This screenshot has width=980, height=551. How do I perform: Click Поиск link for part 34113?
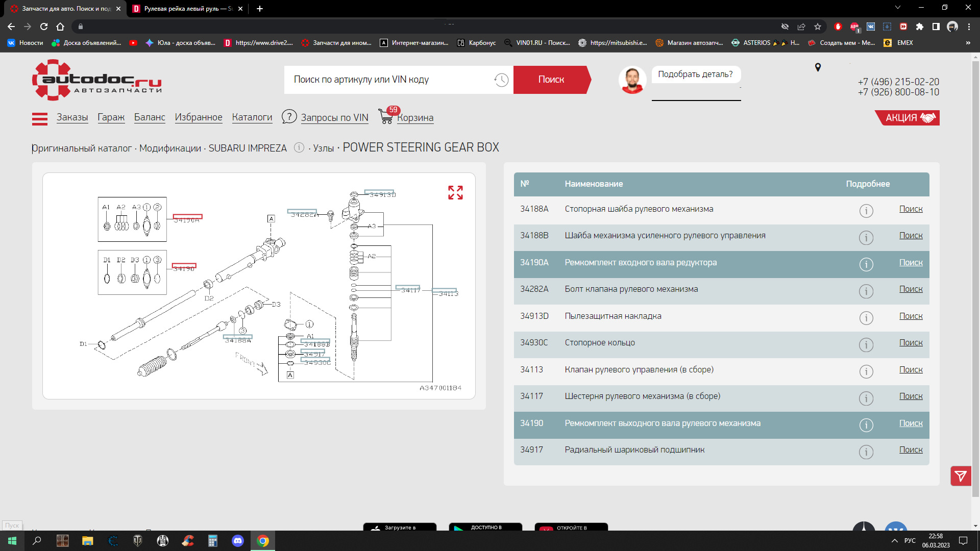(x=911, y=369)
